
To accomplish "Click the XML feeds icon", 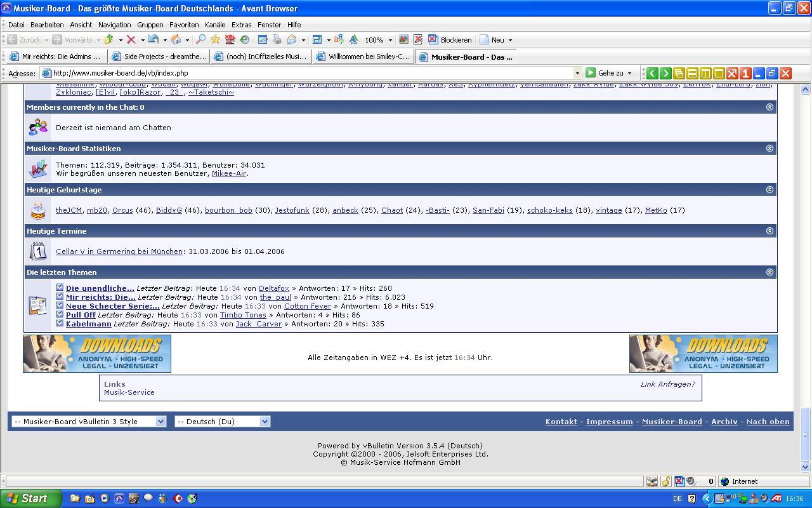I will coord(230,39).
